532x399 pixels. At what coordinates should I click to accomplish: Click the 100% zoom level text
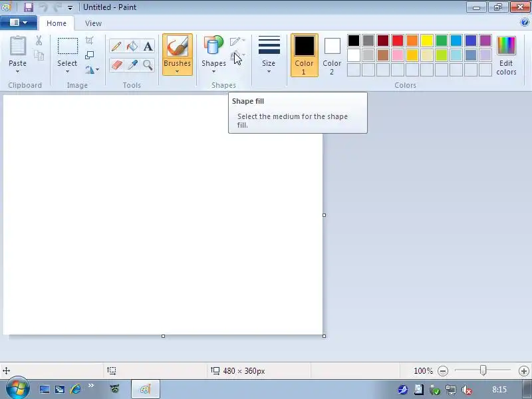[x=423, y=371]
